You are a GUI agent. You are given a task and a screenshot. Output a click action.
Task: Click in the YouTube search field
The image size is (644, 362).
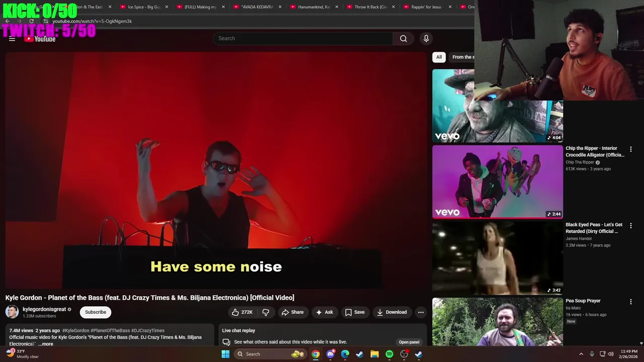(303, 39)
